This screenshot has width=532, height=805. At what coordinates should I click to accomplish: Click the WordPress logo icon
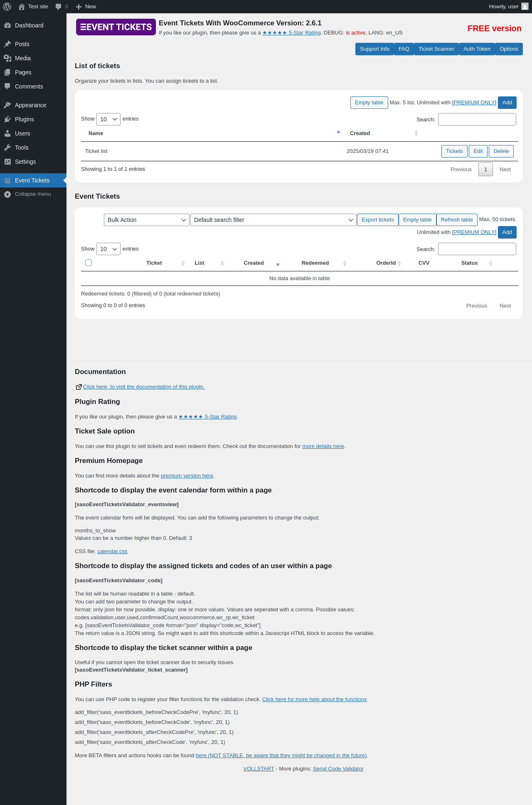click(7, 7)
